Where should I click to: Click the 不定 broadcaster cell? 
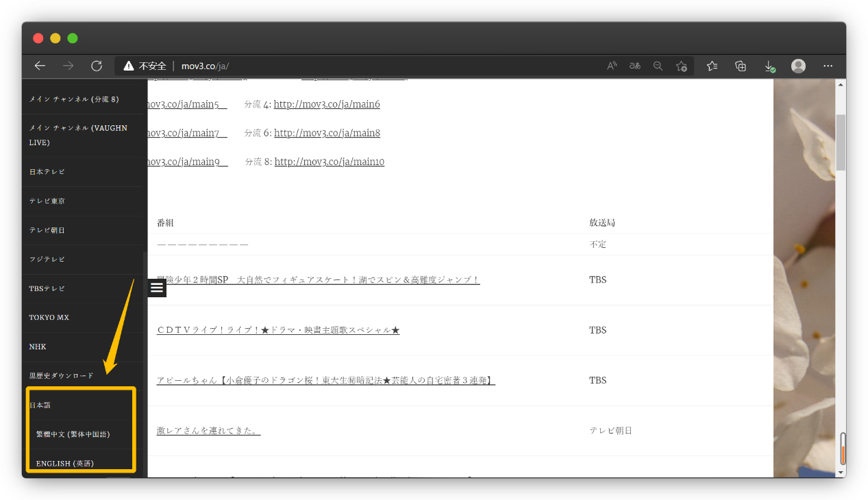[597, 245]
